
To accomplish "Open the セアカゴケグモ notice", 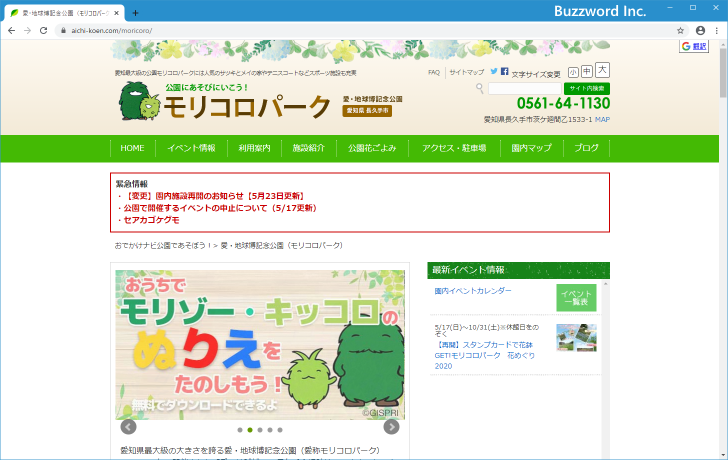I will pyautogui.click(x=151, y=220).
